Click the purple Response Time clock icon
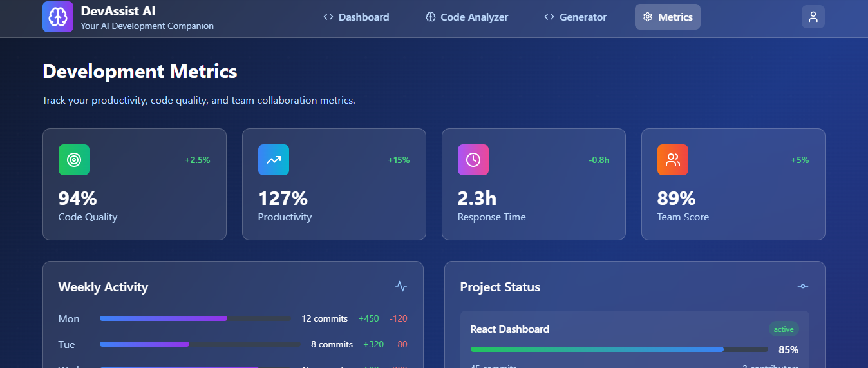The width and height of the screenshot is (868, 368). click(473, 160)
